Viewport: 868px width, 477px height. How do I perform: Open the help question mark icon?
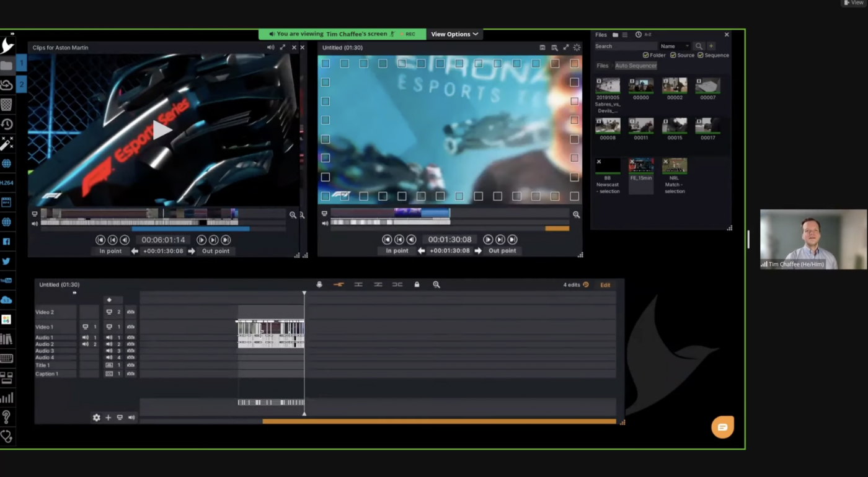tap(6, 417)
